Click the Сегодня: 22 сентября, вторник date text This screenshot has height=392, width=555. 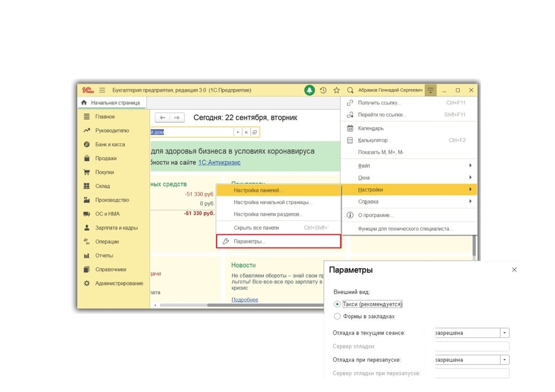click(245, 118)
